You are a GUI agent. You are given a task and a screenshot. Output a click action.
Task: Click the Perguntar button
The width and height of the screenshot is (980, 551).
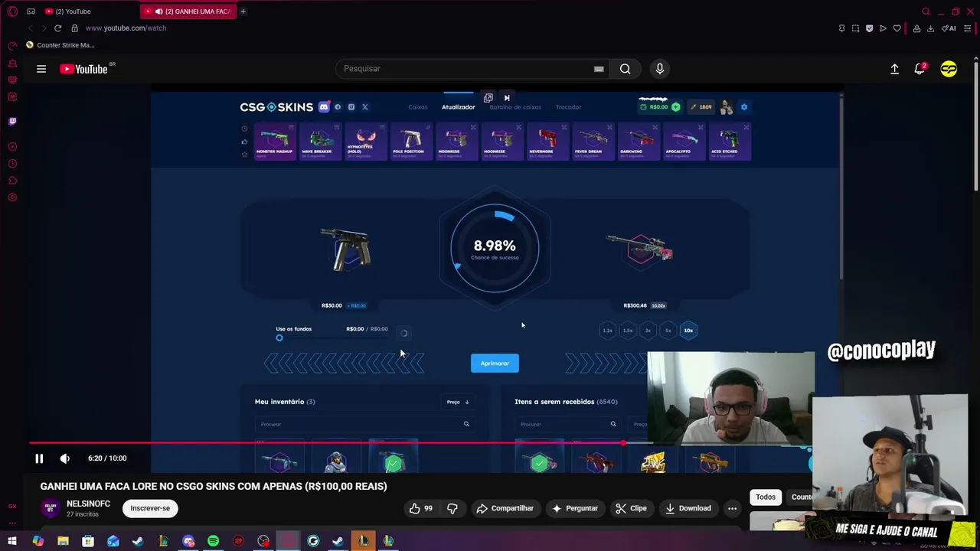coord(575,508)
